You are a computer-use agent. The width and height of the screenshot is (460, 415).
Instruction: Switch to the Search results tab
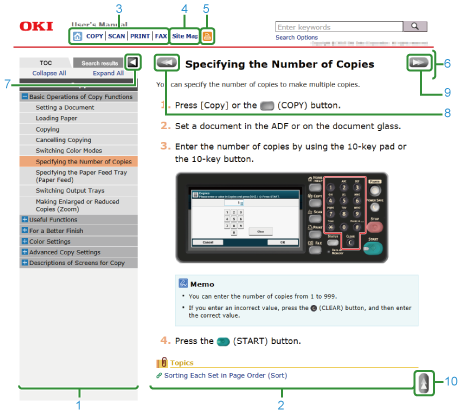click(x=99, y=63)
